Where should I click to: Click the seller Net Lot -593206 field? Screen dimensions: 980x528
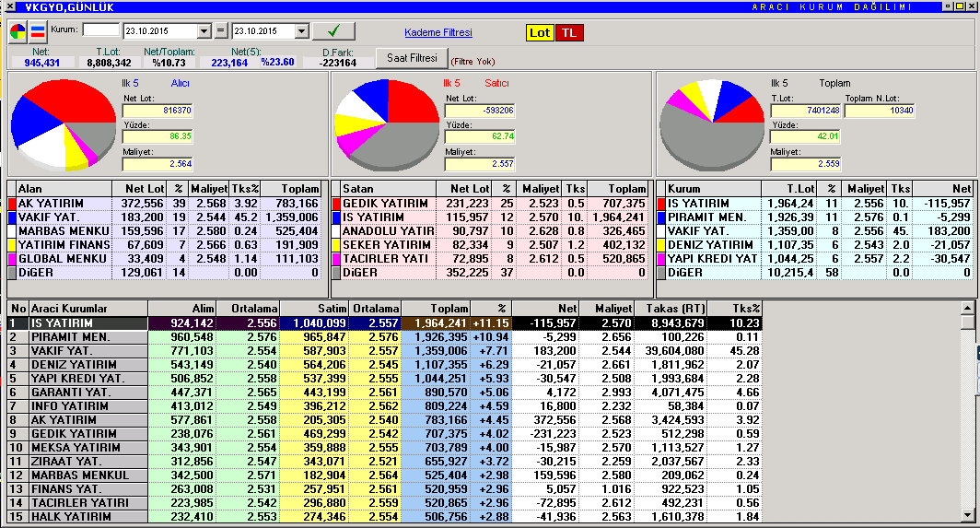coord(480,111)
